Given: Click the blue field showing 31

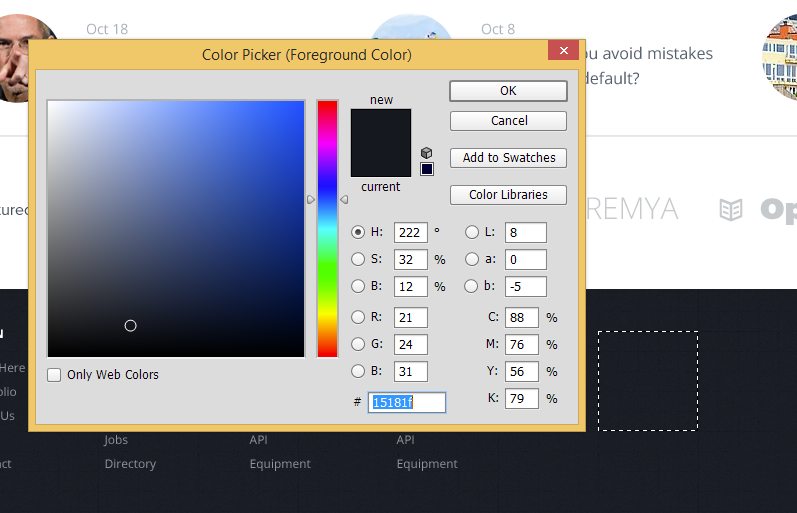Looking at the screenshot, I should 411,371.
